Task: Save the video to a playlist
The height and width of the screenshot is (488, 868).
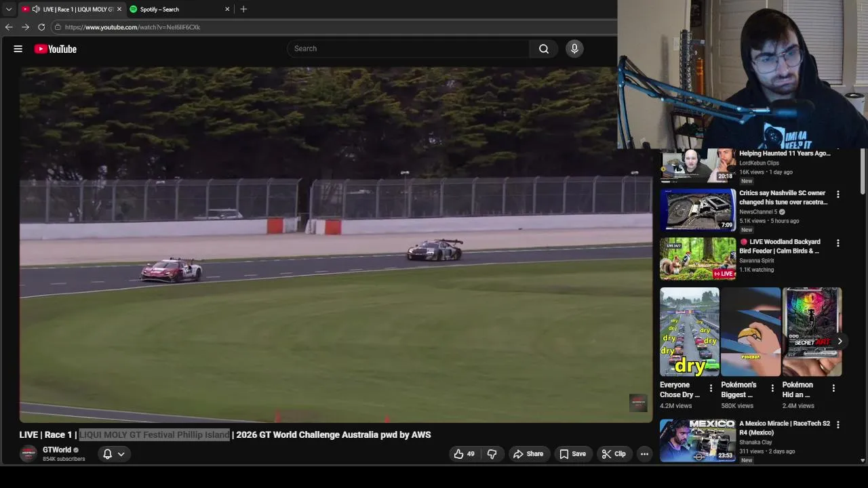Action: (x=572, y=454)
